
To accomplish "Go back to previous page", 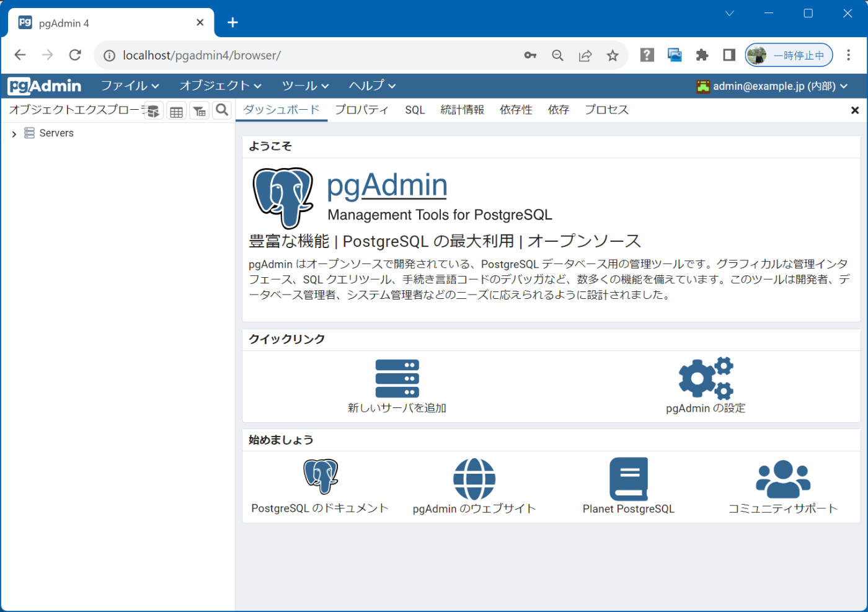I will (x=20, y=55).
